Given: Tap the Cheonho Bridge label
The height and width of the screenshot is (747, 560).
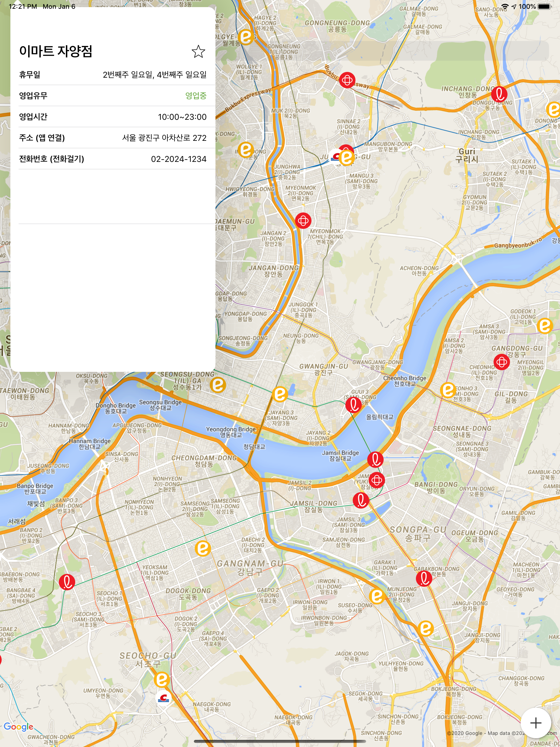Looking at the screenshot, I should [405, 381].
